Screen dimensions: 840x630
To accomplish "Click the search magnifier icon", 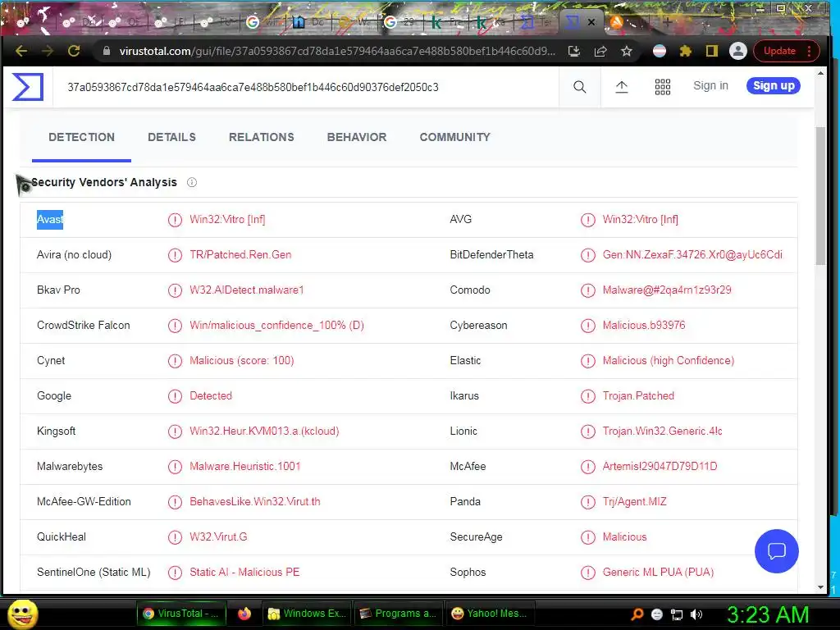I will pos(580,87).
